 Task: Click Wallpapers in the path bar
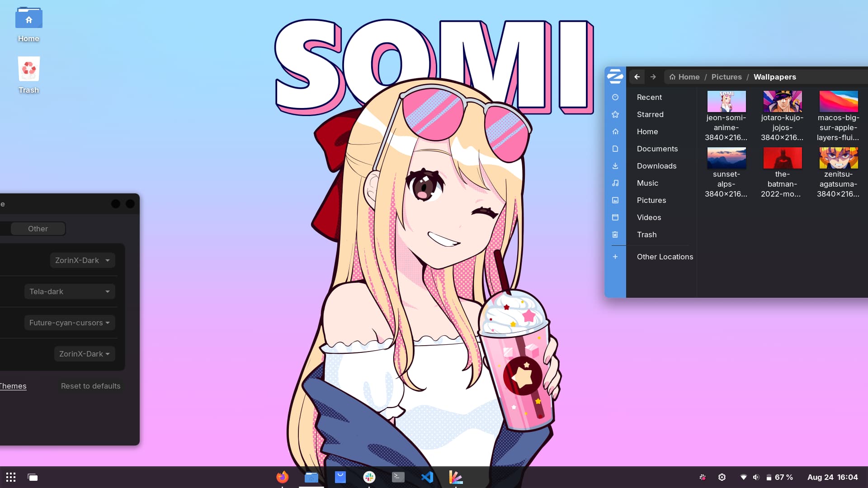pos(774,77)
